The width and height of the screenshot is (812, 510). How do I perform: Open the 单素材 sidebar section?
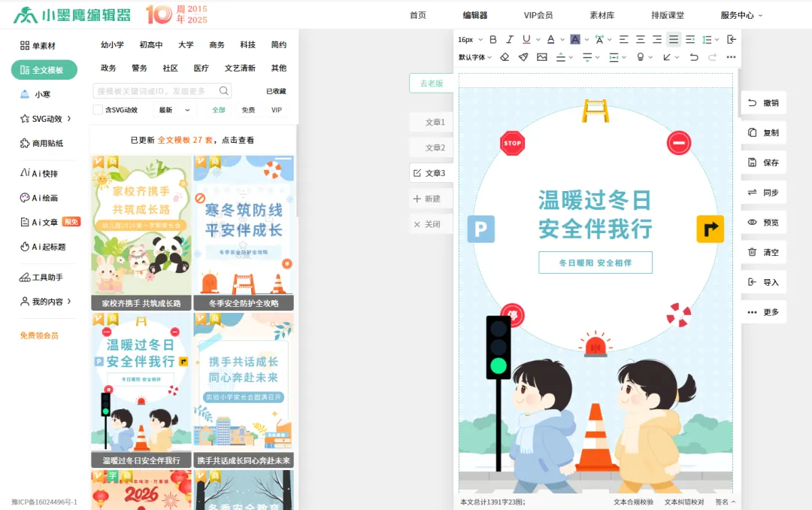(x=38, y=46)
